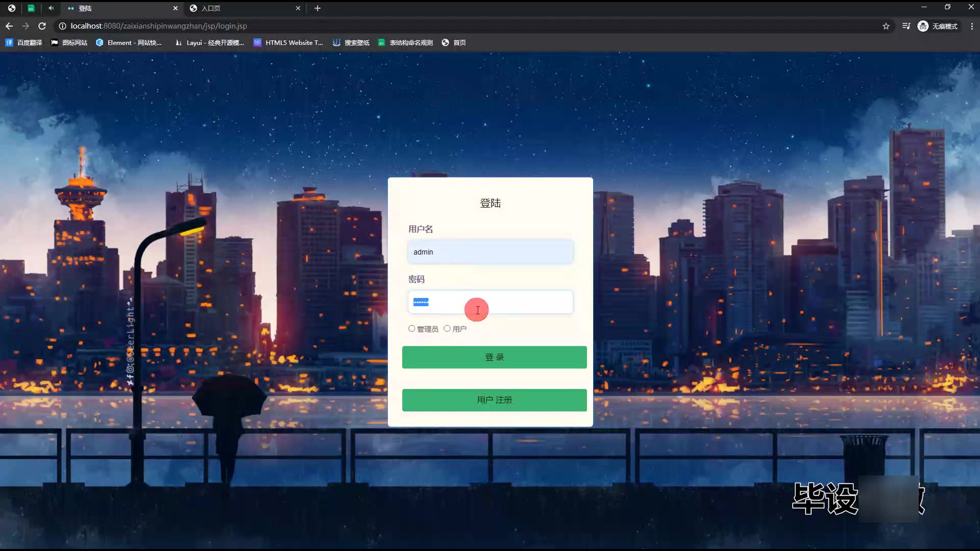Click the site information icon in address bar
980x551 pixels.
(62, 26)
